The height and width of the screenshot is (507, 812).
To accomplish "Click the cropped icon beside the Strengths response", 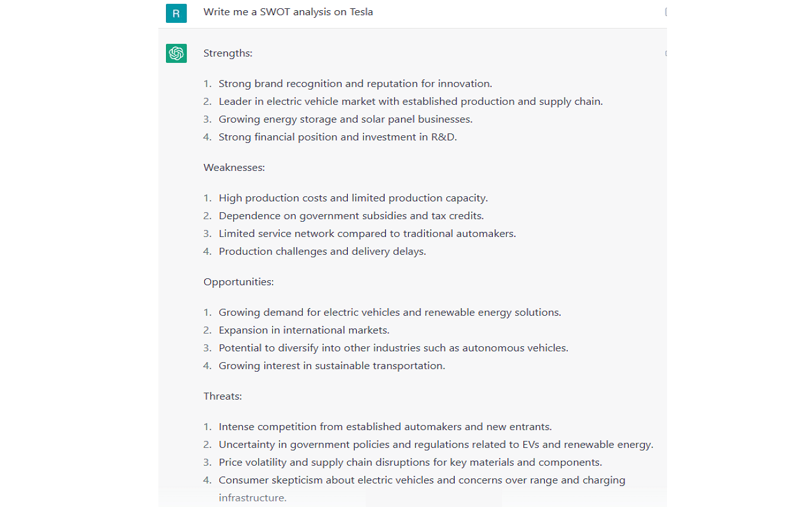I will (665, 53).
